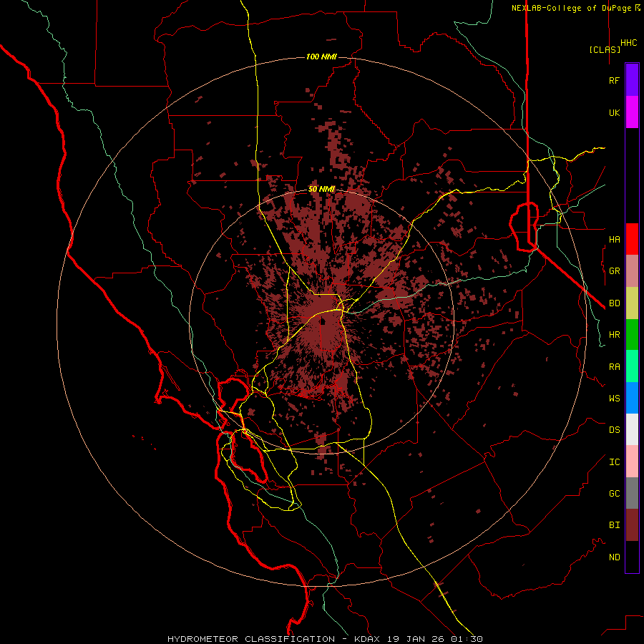Click the RA legend label
The image size is (644, 644).
[x=614, y=366]
